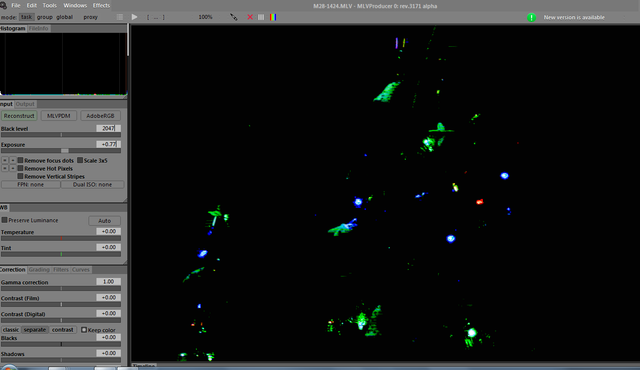Click the green update notification icon

531,17
